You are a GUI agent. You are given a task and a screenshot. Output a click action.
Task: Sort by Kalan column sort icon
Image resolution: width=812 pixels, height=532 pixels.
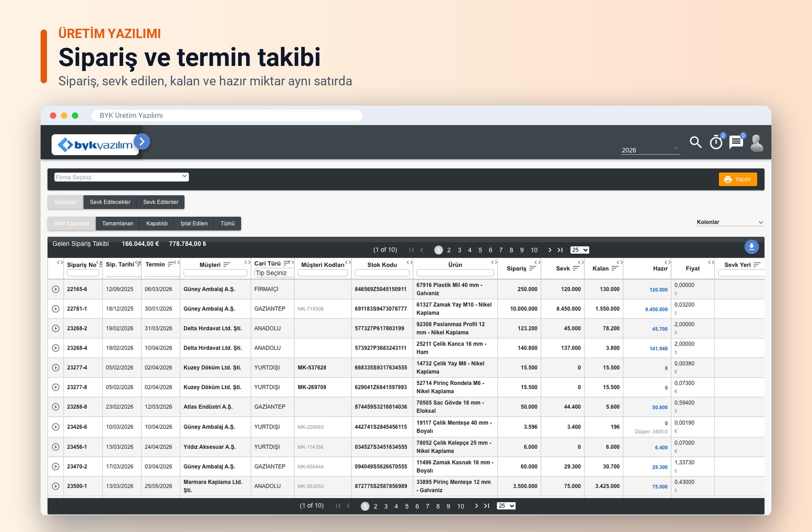coord(614,268)
